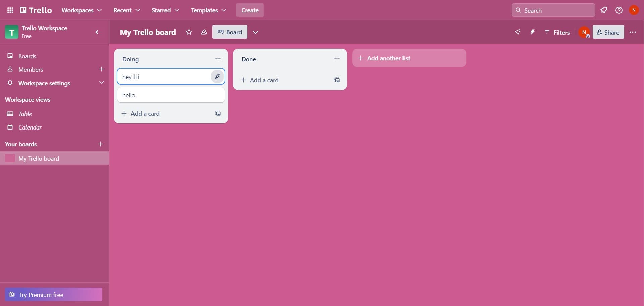Click the workspace visibility icon
This screenshot has width=644, height=306.
[204, 32]
